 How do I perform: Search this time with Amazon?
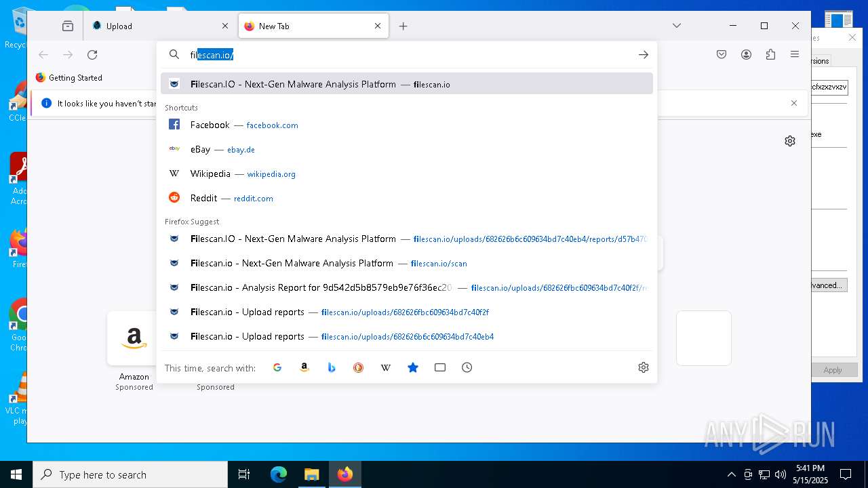point(304,367)
